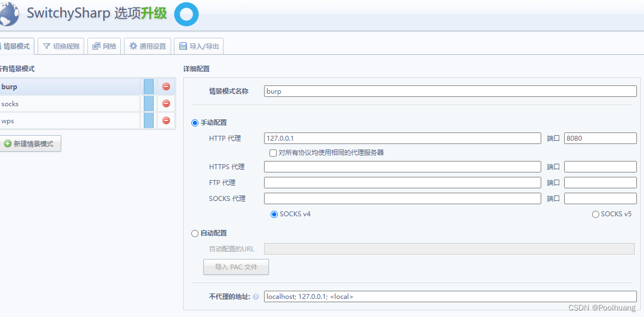The width and height of the screenshot is (644, 317).
Task: Focus the FTP 代理 address field
Action: pyautogui.click(x=402, y=182)
